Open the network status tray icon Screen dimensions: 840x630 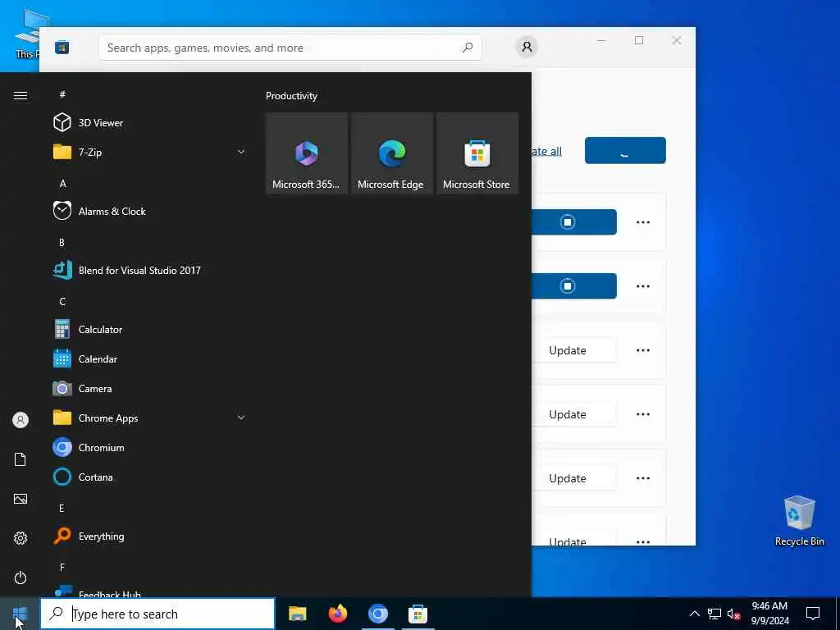[x=714, y=614]
